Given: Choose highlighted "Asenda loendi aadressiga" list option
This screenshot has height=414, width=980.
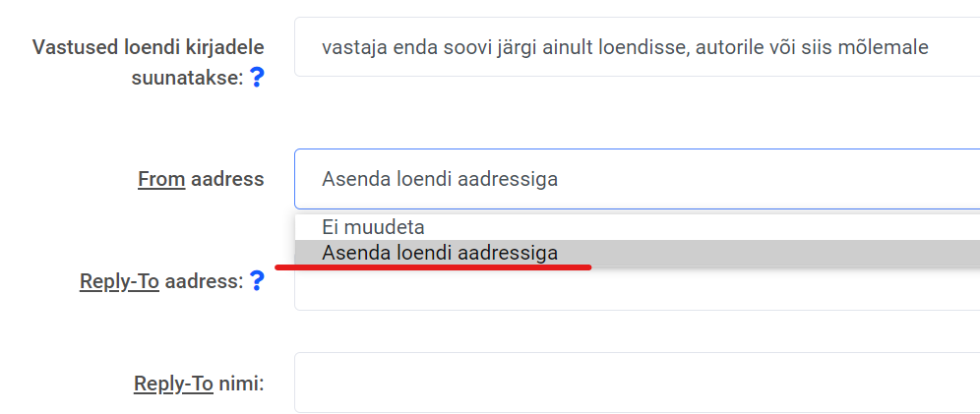Looking at the screenshot, I should point(440,253).
